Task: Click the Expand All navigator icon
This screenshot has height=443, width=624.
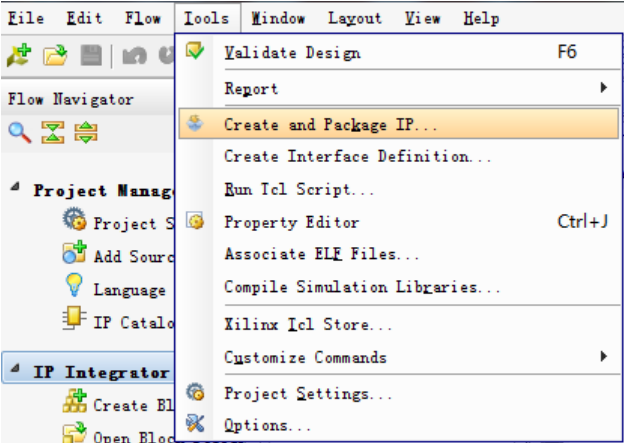Action: click(86, 133)
